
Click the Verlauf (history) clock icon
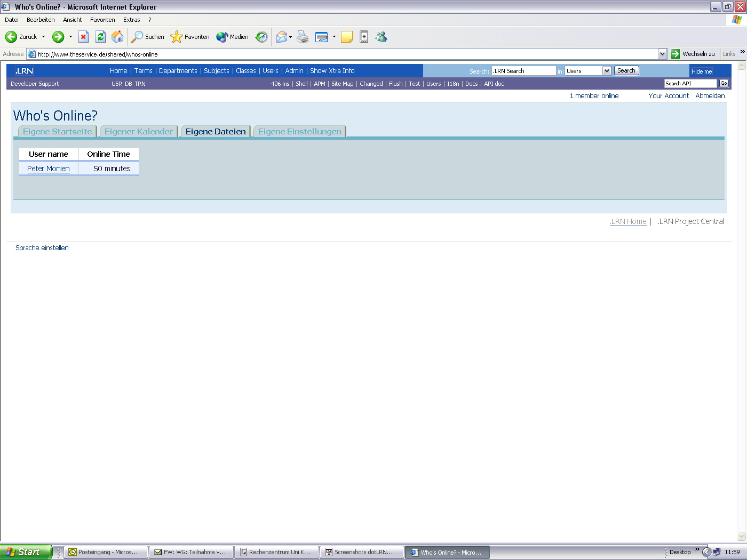[261, 37]
